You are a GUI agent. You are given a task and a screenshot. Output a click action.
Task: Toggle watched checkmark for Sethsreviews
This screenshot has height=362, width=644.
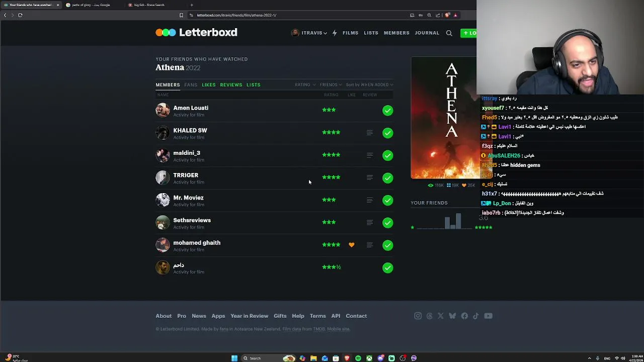[x=387, y=222]
